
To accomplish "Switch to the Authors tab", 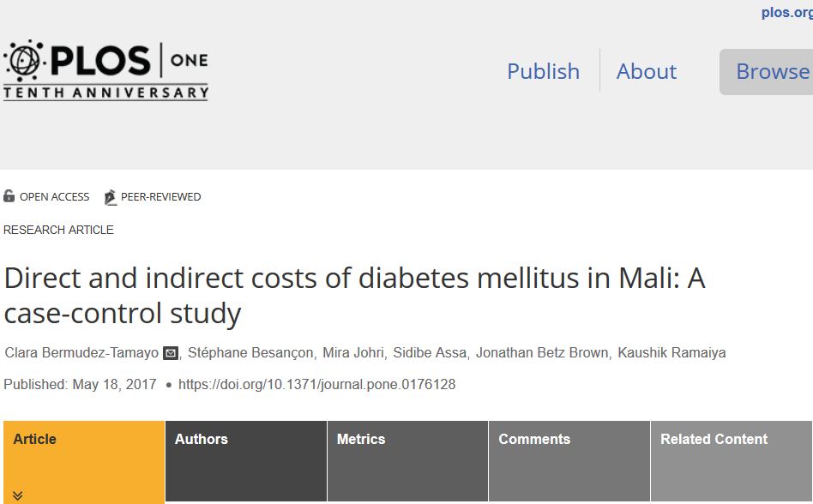I will click(x=245, y=440).
